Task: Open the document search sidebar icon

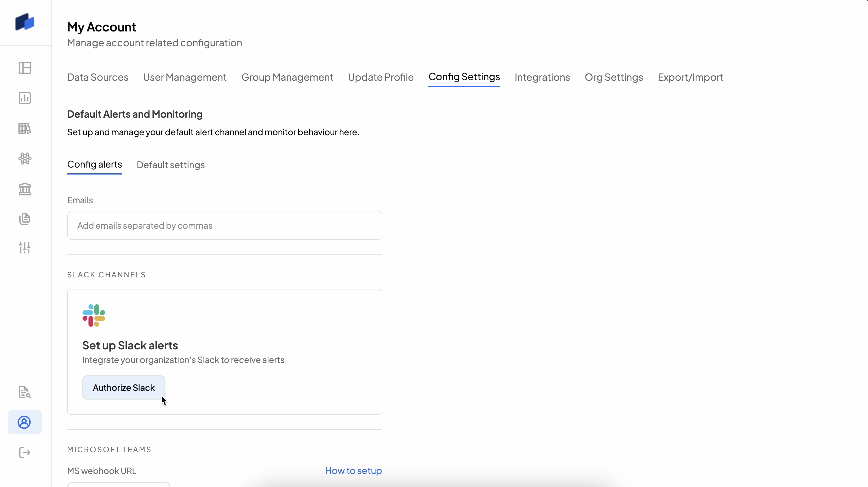Action: (x=24, y=392)
